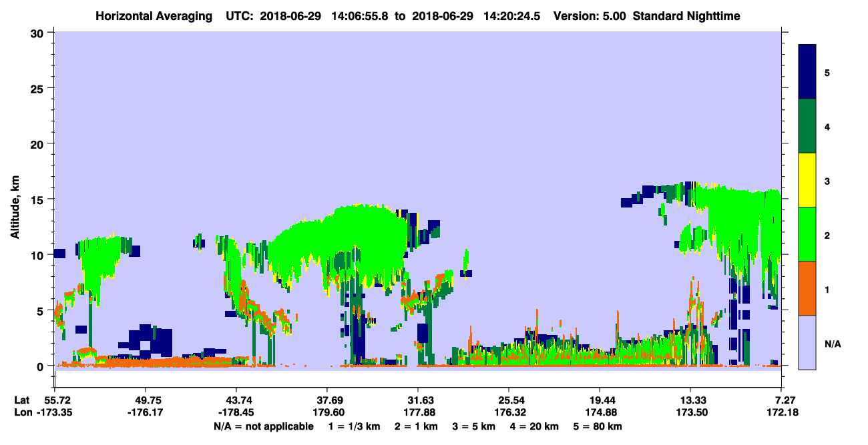This screenshot has width=868, height=445.
Task: Click the bright green level 2 colorbar segment
Action: (x=808, y=234)
